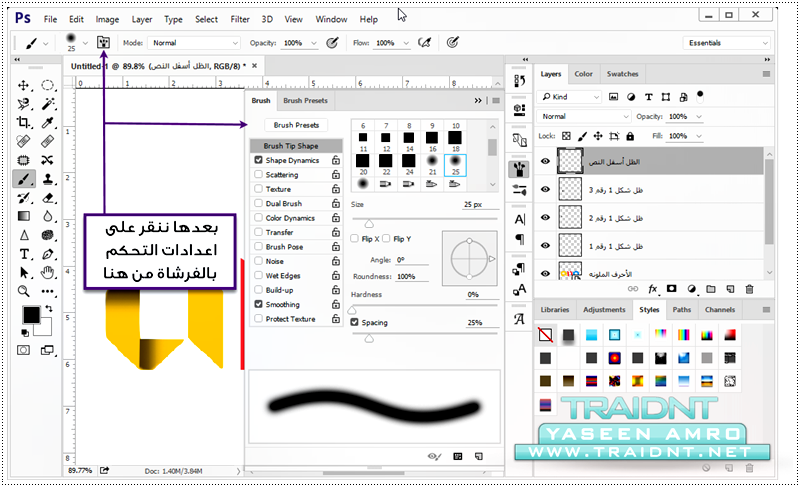Lock transparent pixels icon
Image resolution: width=800 pixels, height=487 pixels.
(566, 136)
